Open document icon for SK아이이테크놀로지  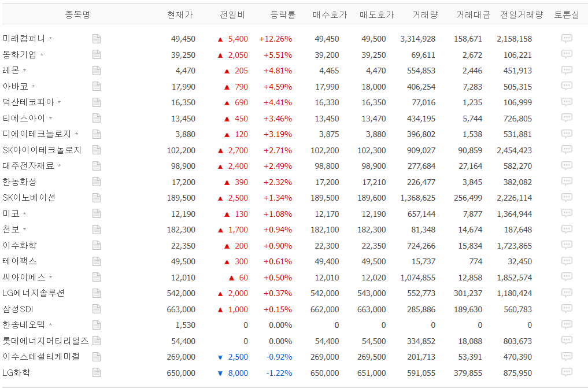point(97,150)
